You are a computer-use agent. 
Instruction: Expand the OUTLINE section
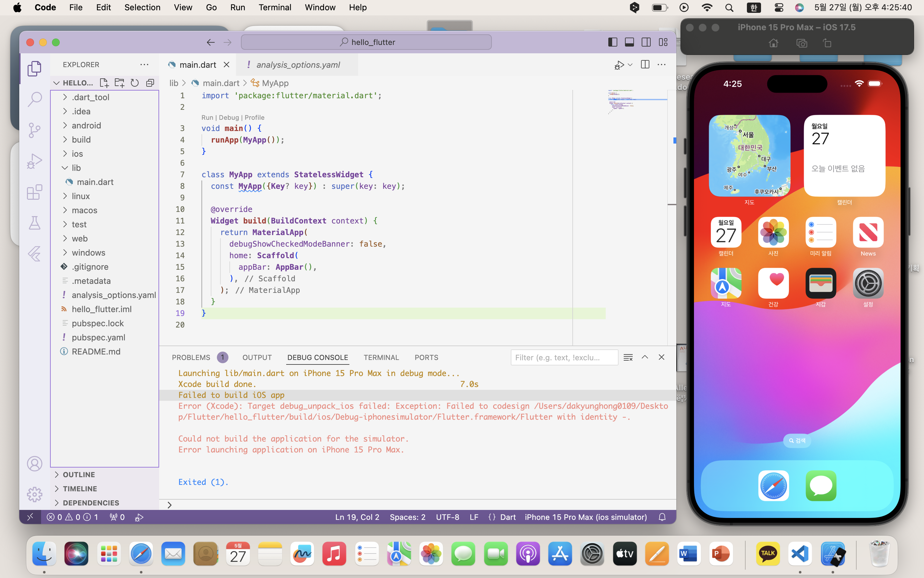click(105, 475)
